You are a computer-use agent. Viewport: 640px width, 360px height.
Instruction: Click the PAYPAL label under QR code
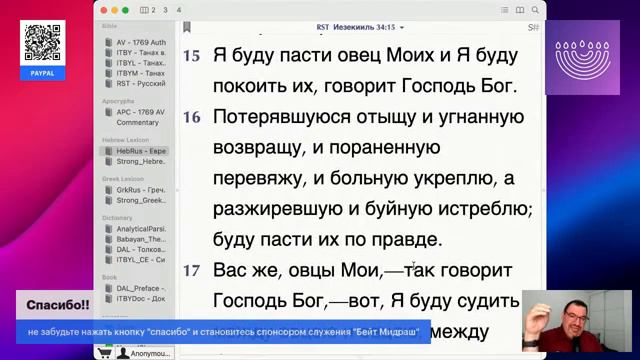pyautogui.click(x=42, y=73)
